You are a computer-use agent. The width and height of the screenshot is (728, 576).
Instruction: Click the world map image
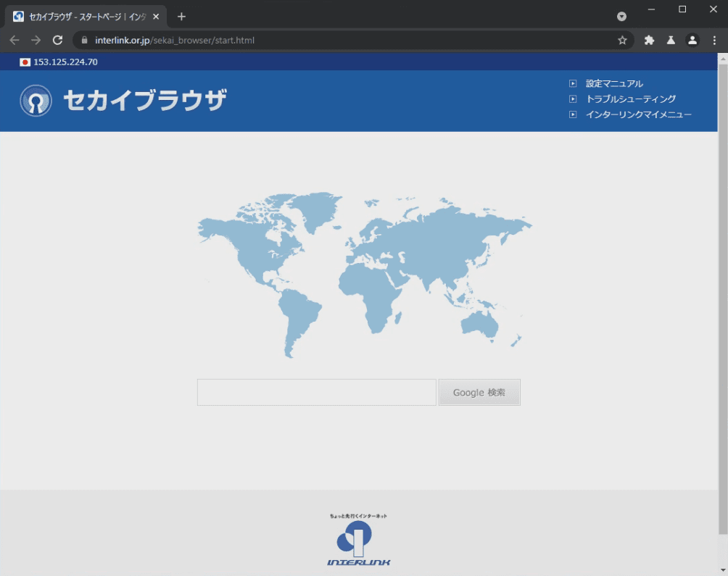[365, 275]
